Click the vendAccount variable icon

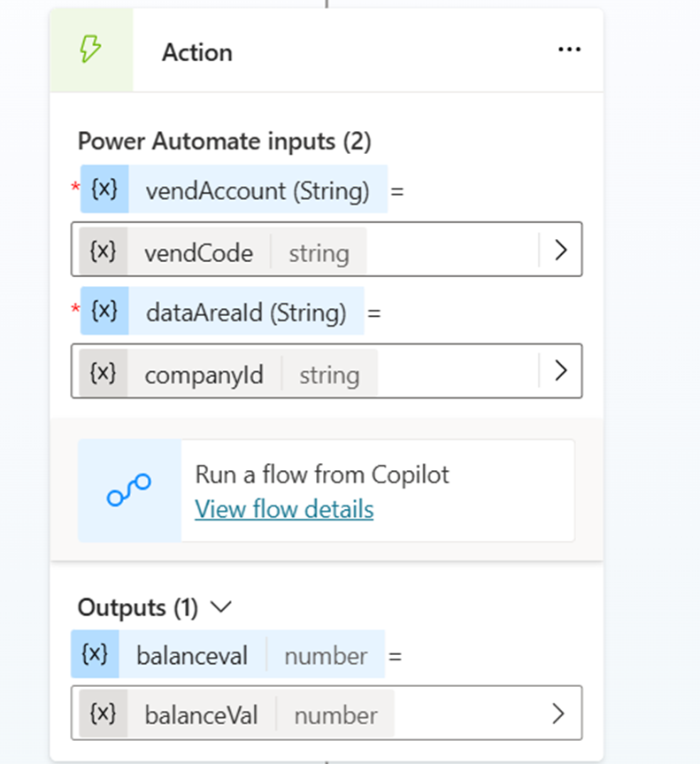point(104,189)
